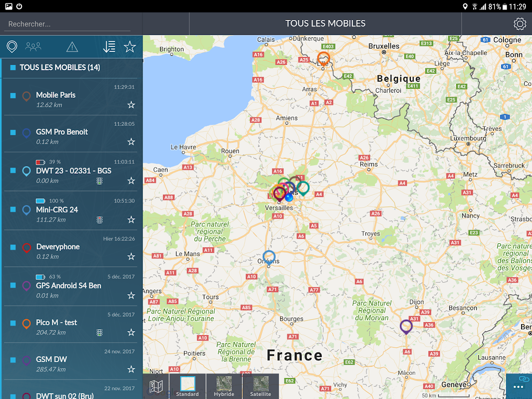The width and height of the screenshot is (532, 399).
Task: Toggle the TOUS LES MOBILES (14) checkbox
Action: click(13, 67)
